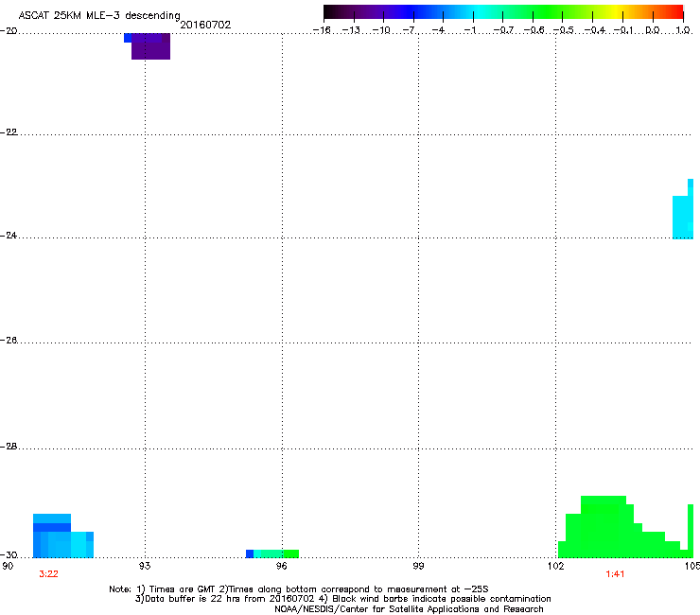Click the 102 longitude axis label
The width and height of the screenshot is (700, 615).
pos(555,566)
